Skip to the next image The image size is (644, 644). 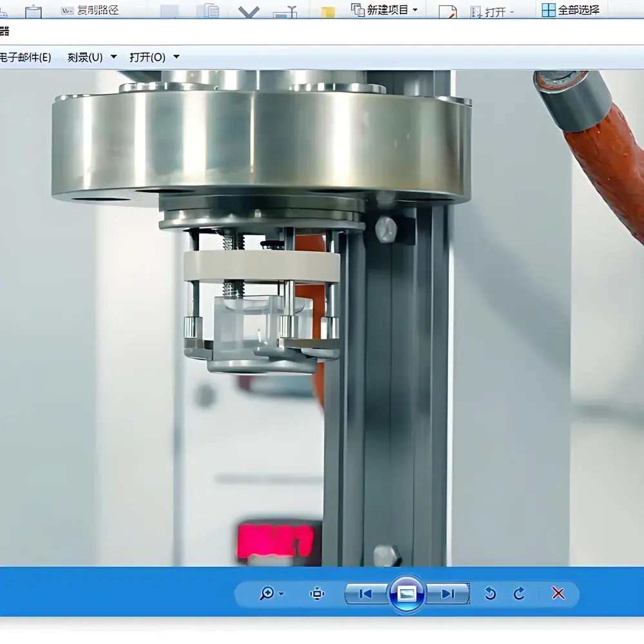click(x=448, y=594)
